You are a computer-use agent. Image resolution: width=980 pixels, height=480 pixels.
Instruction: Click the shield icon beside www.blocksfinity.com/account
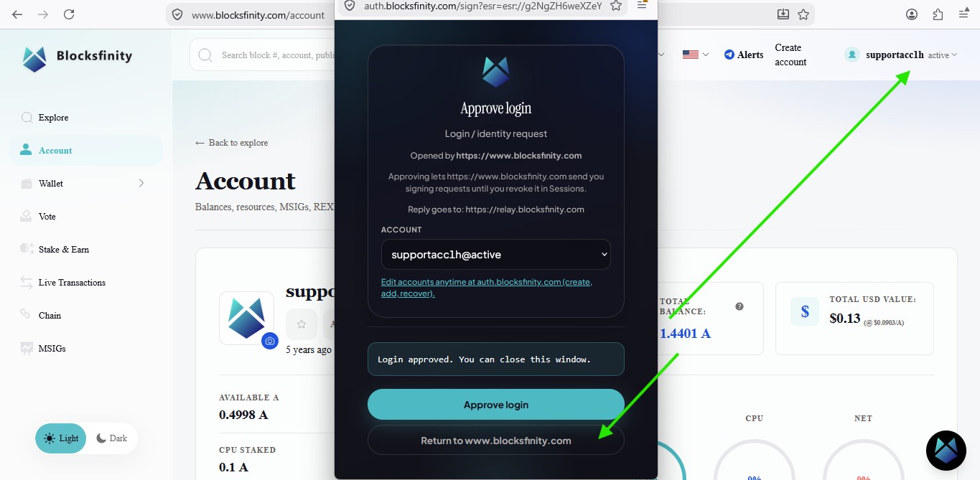[x=177, y=14]
